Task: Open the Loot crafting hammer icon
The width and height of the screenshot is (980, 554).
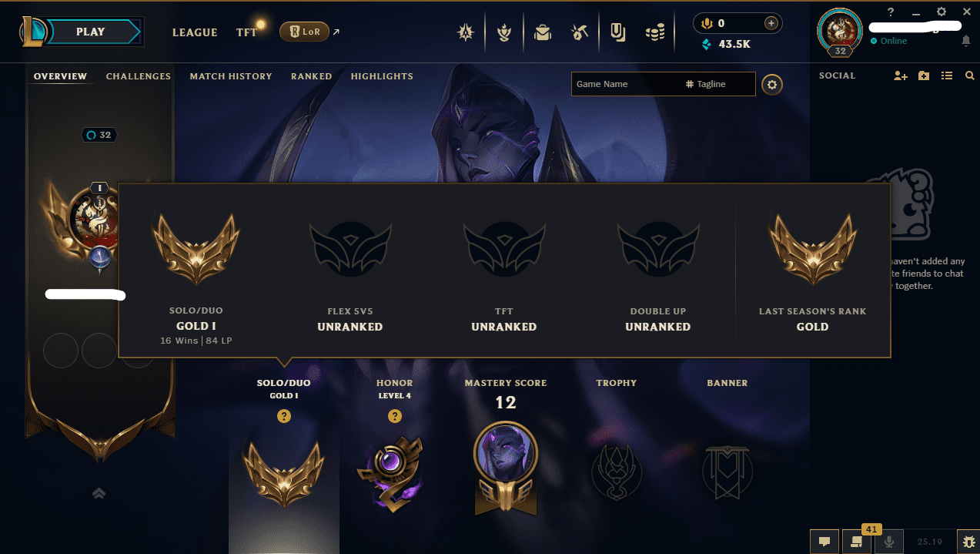Action: click(580, 32)
